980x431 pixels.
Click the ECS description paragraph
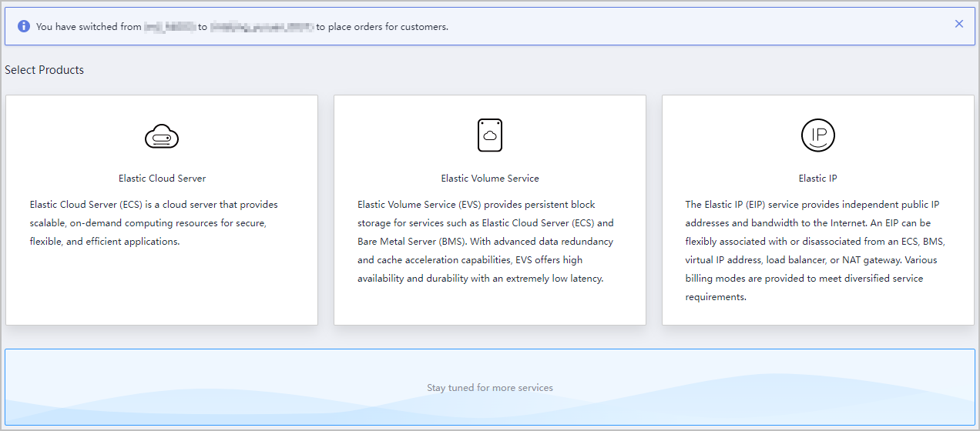pos(154,223)
